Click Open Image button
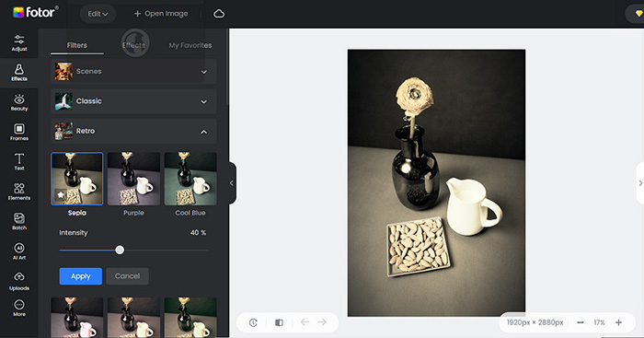 coord(161,14)
